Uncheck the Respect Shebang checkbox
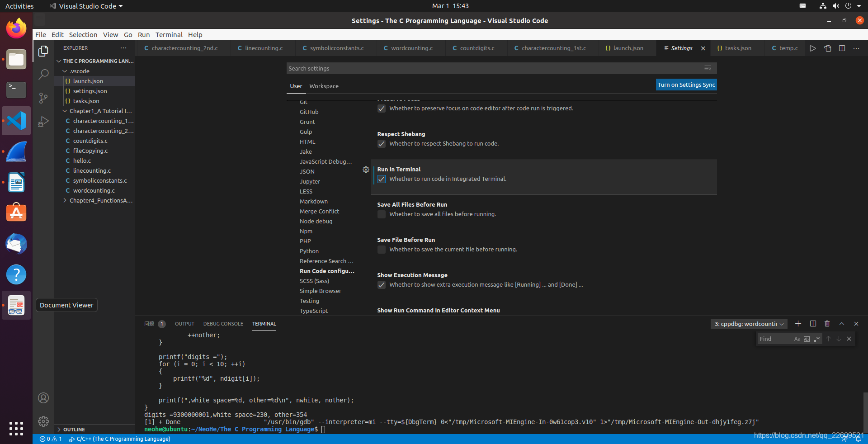Image resolution: width=868 pixels, height=444 pixels. pos(382,144)
